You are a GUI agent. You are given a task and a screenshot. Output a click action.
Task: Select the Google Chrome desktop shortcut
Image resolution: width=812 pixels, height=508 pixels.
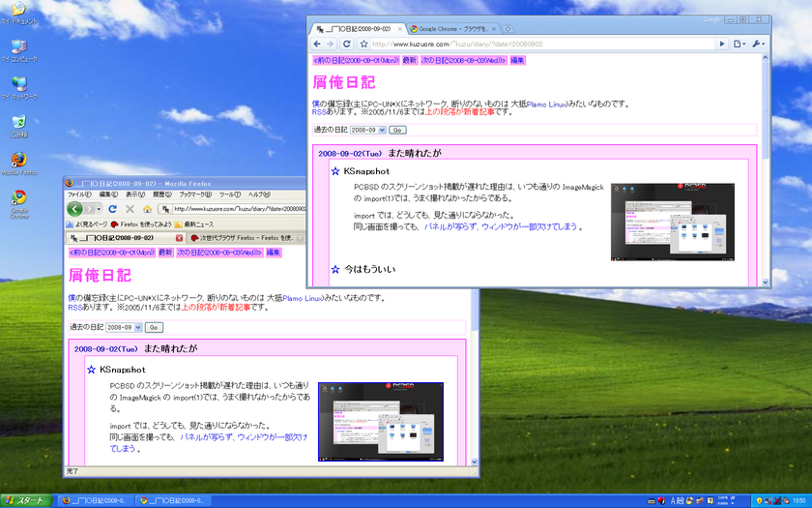click(19, 204)
